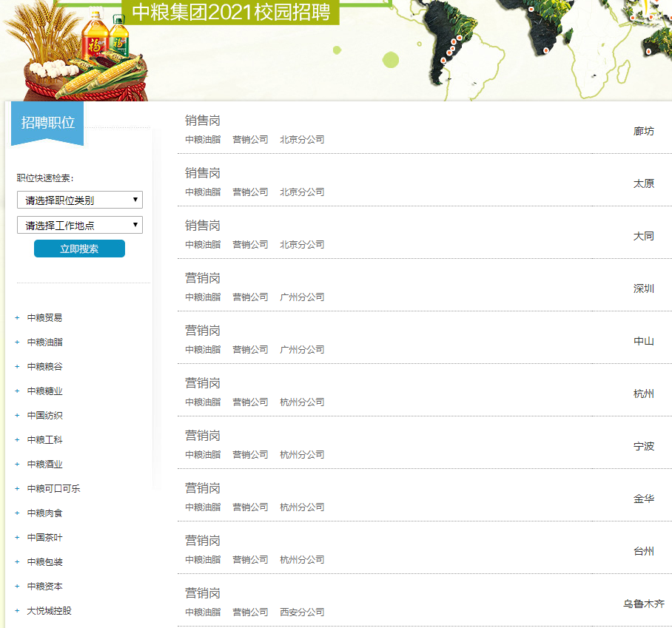Expand the plus icon beside 中粮贸易
Image resolution: width=672 pixels, height=628 pixels.
17,318
